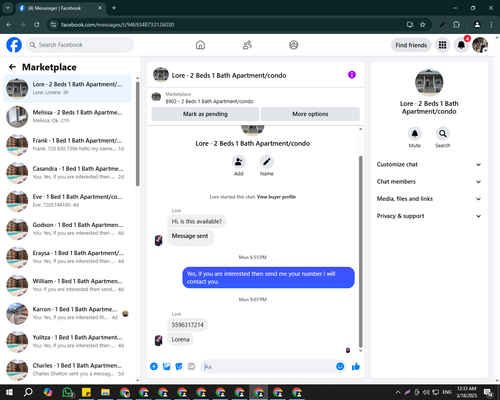
Task: Open the emoji picker
Action: point(340,367)
